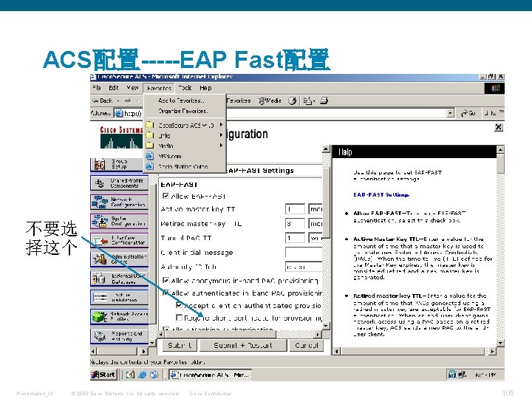Open Shared Profile Components sidebar button

120,183
